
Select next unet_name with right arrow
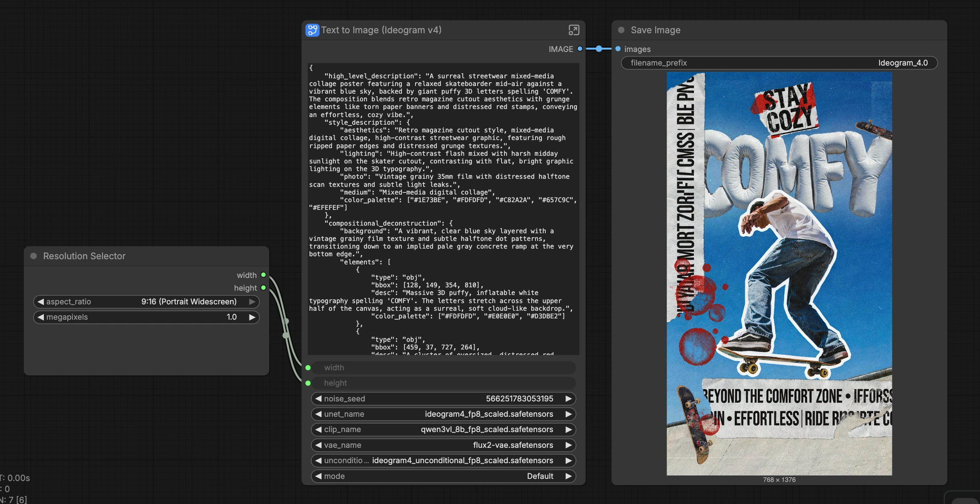point(568,414)
